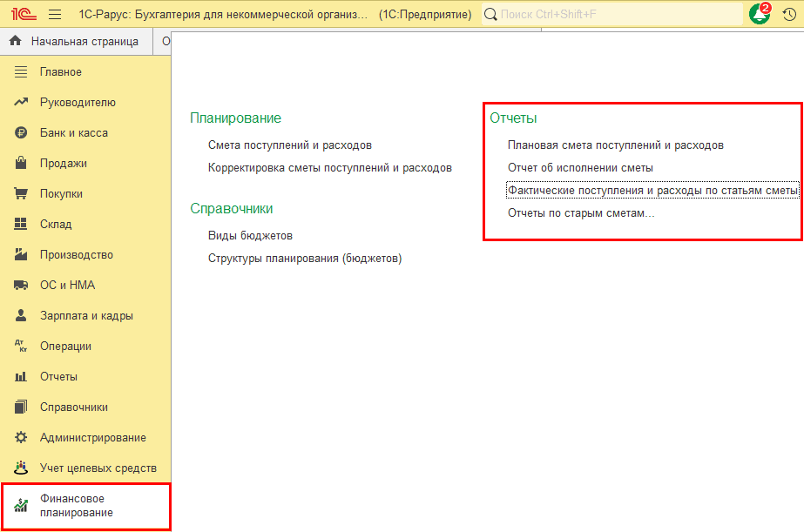Open Смета поступлений и расходов

click(289, 145)
